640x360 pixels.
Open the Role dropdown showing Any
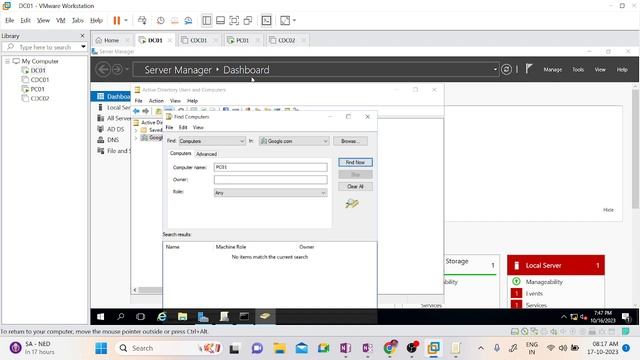coord(271,193)
